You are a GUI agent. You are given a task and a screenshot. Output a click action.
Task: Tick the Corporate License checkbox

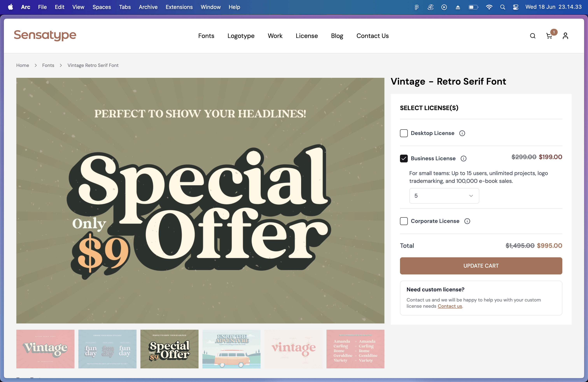(404, 221)
